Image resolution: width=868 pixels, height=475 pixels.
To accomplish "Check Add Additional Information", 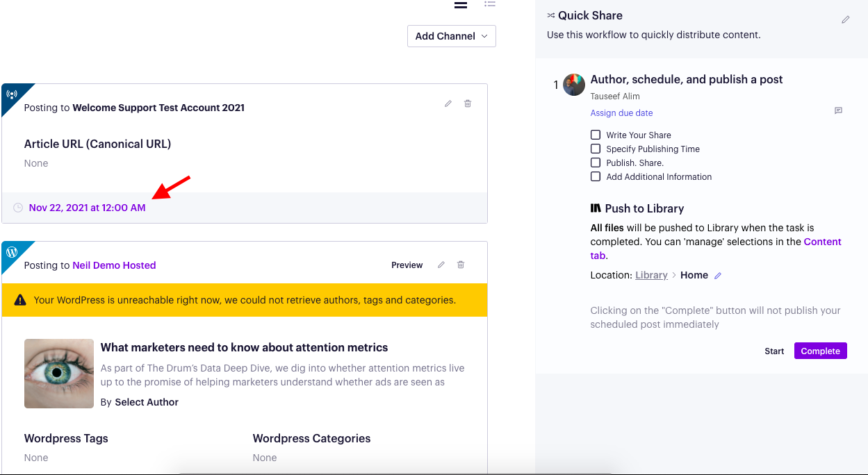I will [x=596, y=176].
